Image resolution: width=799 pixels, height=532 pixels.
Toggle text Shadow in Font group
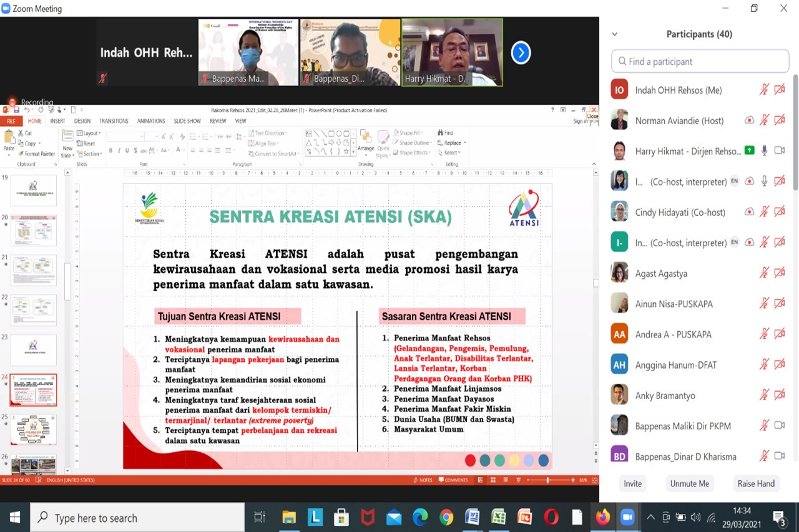coord(135,150)
